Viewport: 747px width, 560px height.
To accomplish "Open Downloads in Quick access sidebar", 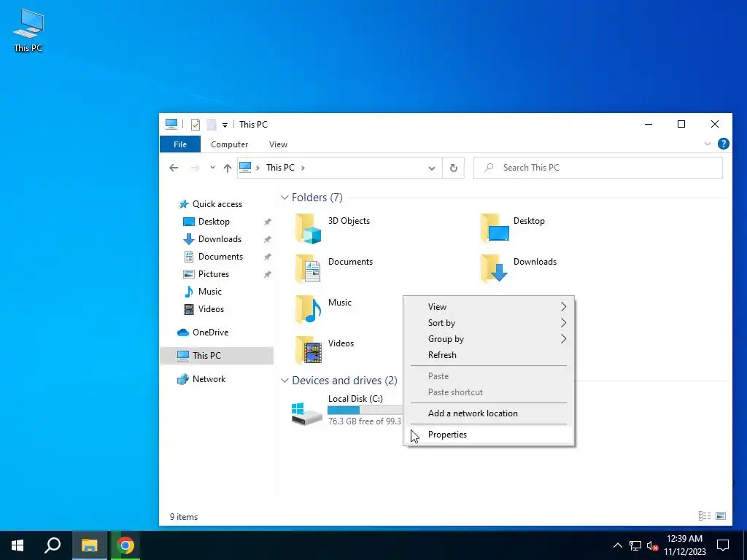I will tap(220, 239).
